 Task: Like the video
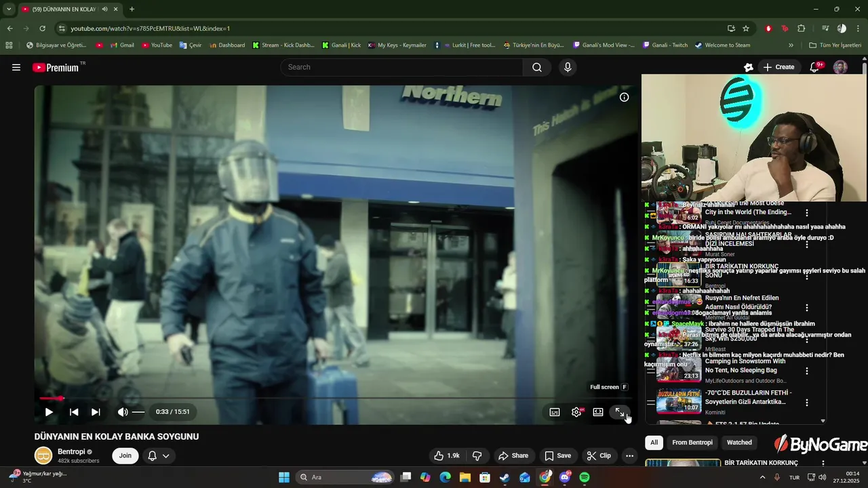(447, 455)
